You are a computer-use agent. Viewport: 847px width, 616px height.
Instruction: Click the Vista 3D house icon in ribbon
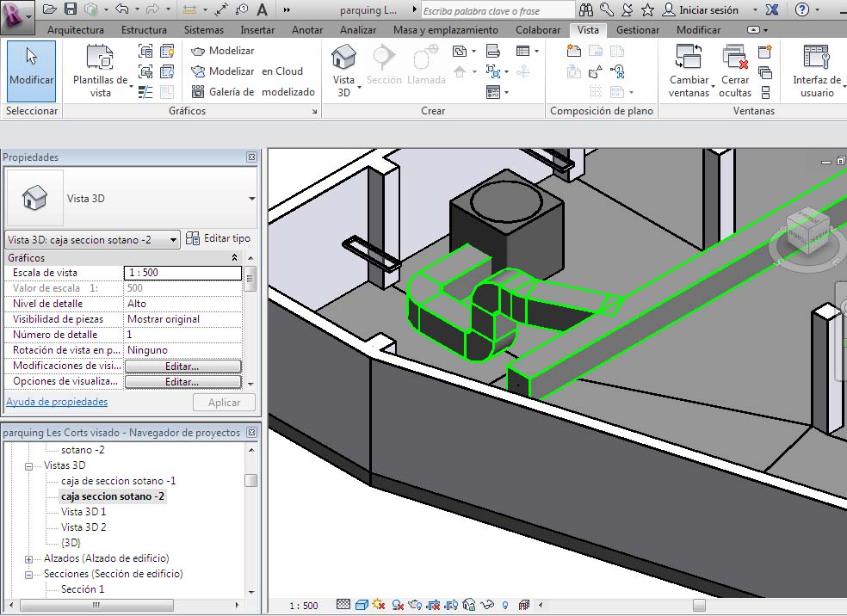[x=343, y=59]
